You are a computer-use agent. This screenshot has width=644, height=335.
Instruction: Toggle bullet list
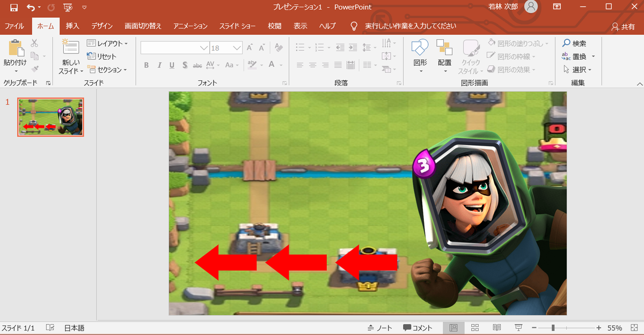click(x=301, y=47)
